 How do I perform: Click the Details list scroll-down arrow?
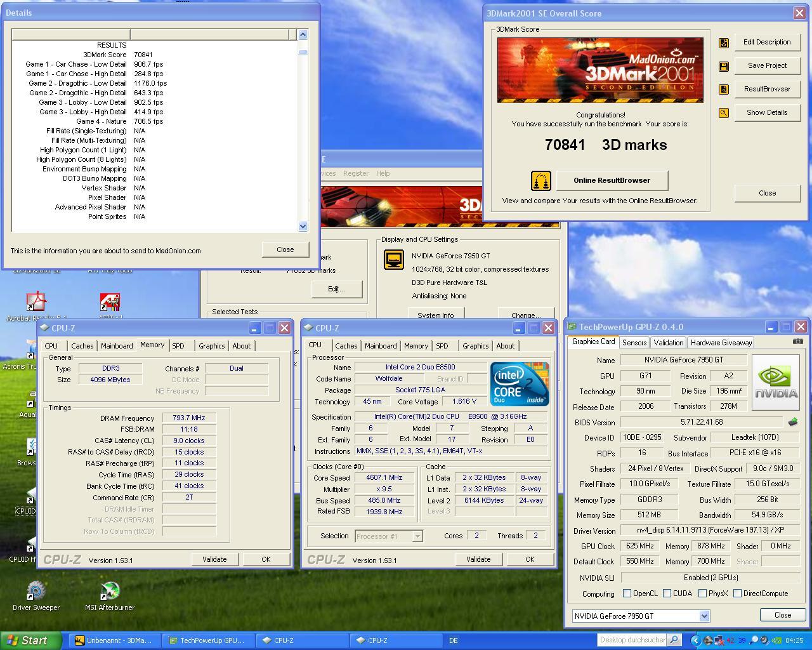click(303, 226)
